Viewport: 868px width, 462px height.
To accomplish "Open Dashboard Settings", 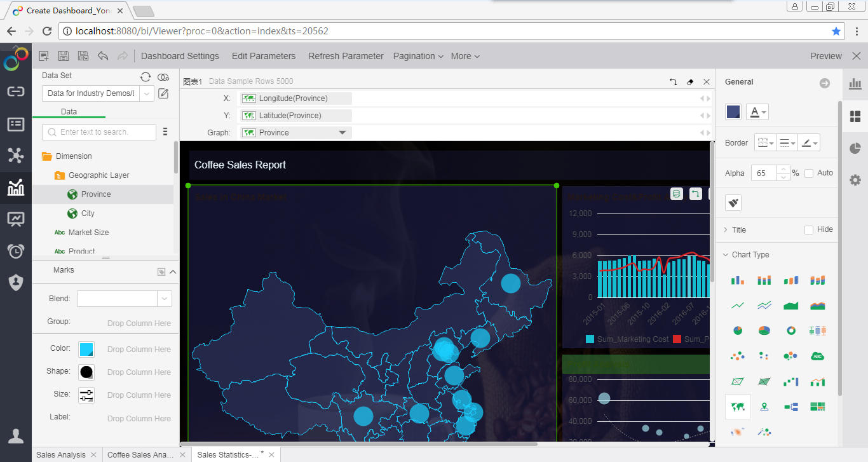I will pos(180,56).
